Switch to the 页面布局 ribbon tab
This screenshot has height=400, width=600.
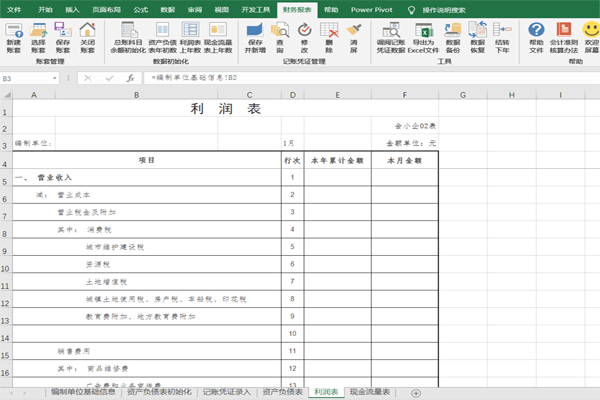(106, 10)
